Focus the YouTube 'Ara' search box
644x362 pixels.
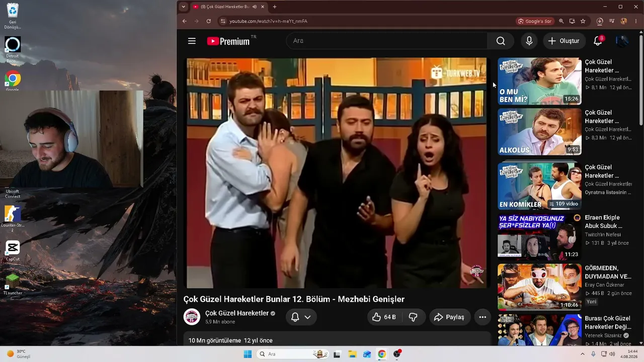(x=387, y=41)
